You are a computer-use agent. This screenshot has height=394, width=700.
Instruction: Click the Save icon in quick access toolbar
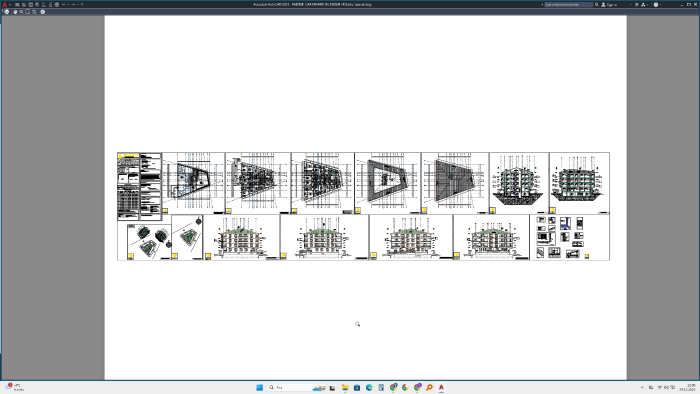tap(31, 4)
